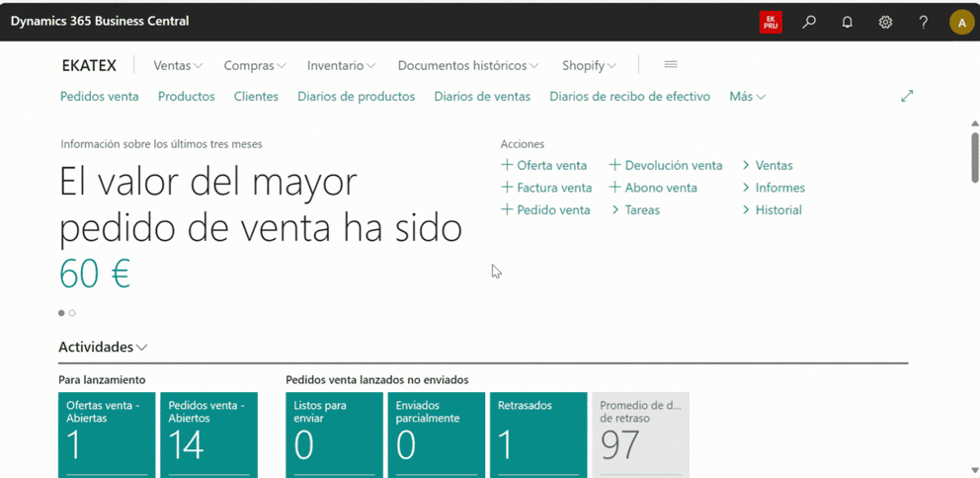This screenshot has width=980, height=478.
Task: Expand the page using the diagonal arrows icon
Action: (x=907, y=97)
